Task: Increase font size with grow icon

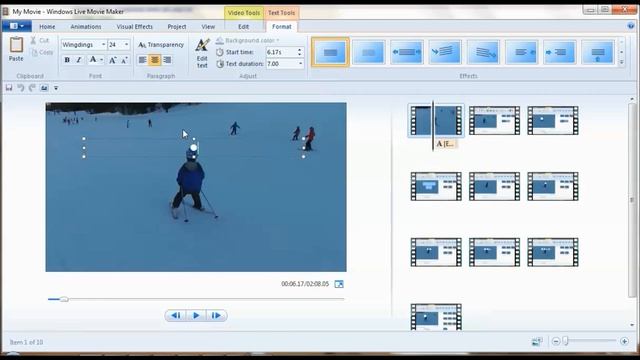Action: click(x=112, y=60)
